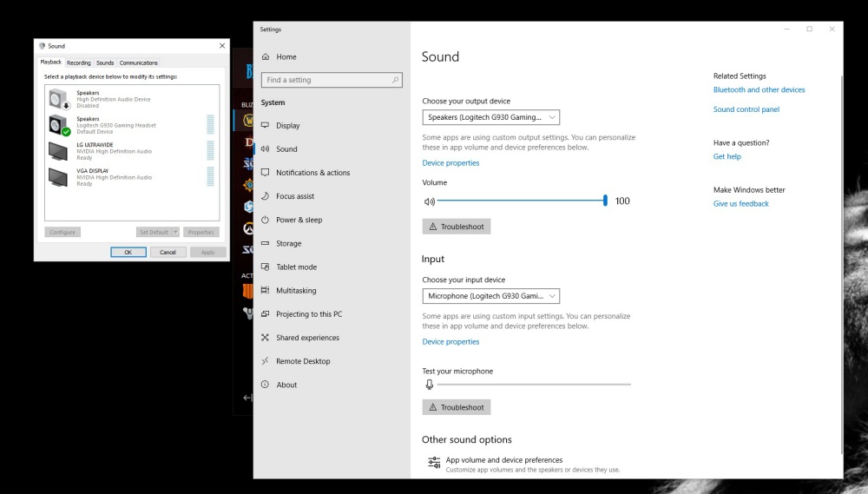This screenshot has height=494, width=868.
Task: Click the Sound control panel link
Action: 746,109
